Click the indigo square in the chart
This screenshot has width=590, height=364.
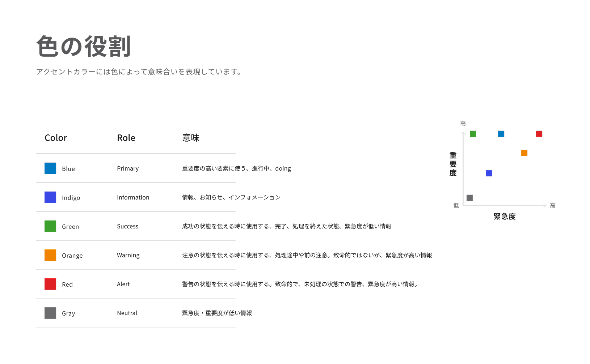point(489,174)
